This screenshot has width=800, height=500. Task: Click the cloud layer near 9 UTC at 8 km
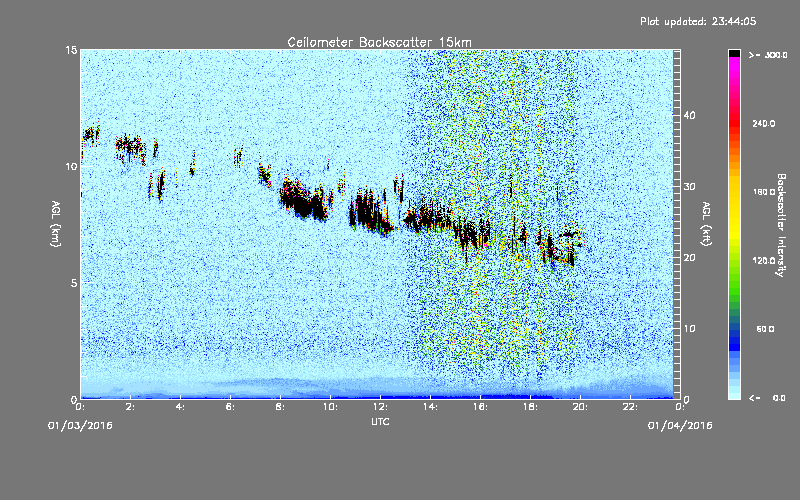point(304,201)
